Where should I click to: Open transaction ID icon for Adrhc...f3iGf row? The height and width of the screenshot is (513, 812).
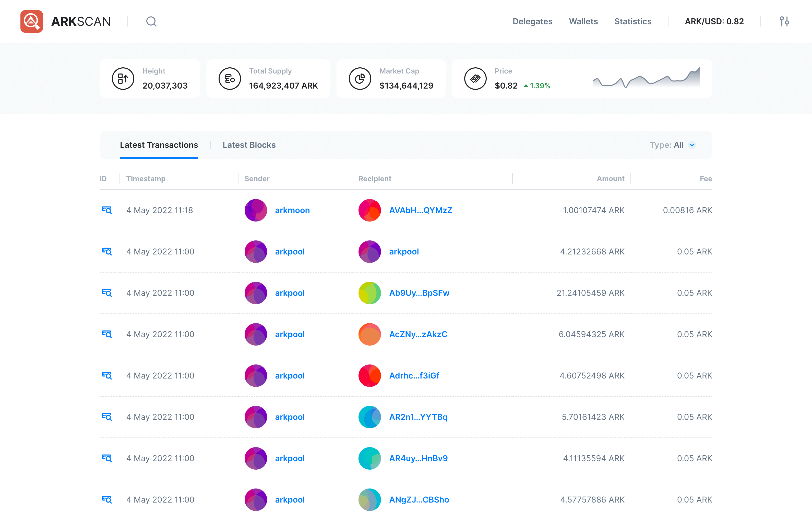pos(106,375)
